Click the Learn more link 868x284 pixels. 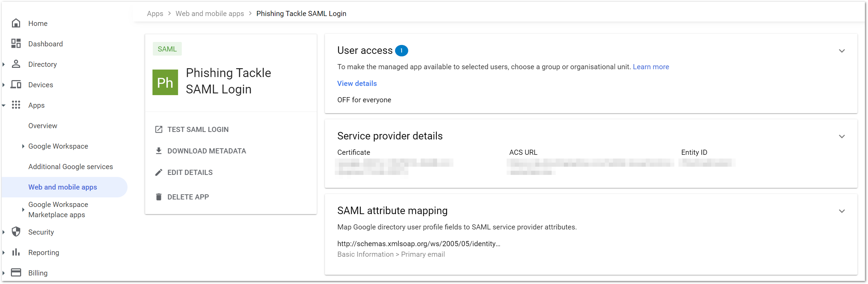[x=651, y=67]
